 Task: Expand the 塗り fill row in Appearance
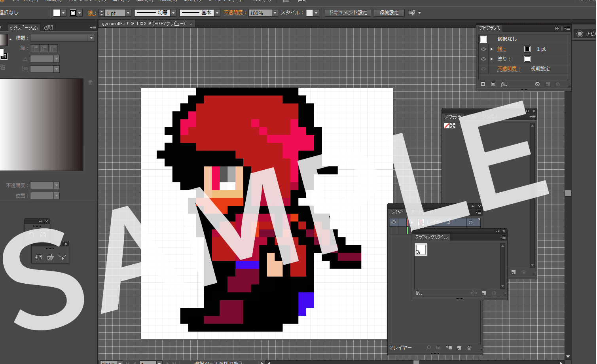[492, 59]
